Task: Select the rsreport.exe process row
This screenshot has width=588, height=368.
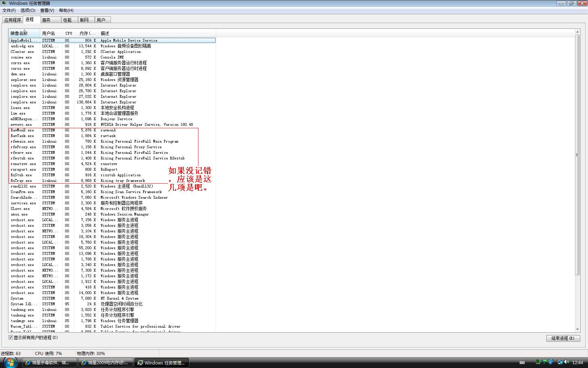Action: pos(112,169)
